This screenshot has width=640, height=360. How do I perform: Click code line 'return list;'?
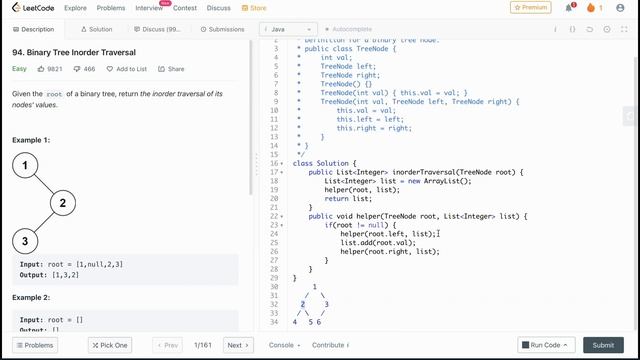348,199
